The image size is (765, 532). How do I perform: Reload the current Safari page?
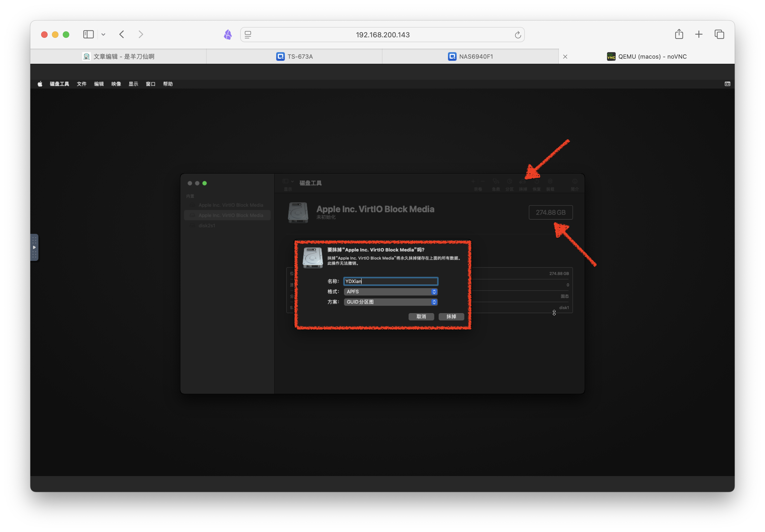click(x=517, y=35)
